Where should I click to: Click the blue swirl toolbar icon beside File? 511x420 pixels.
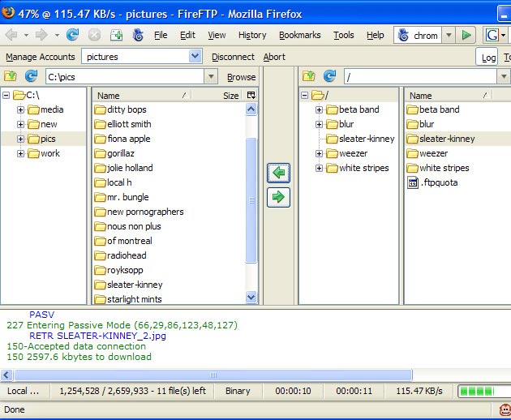[x=138, y=35]
